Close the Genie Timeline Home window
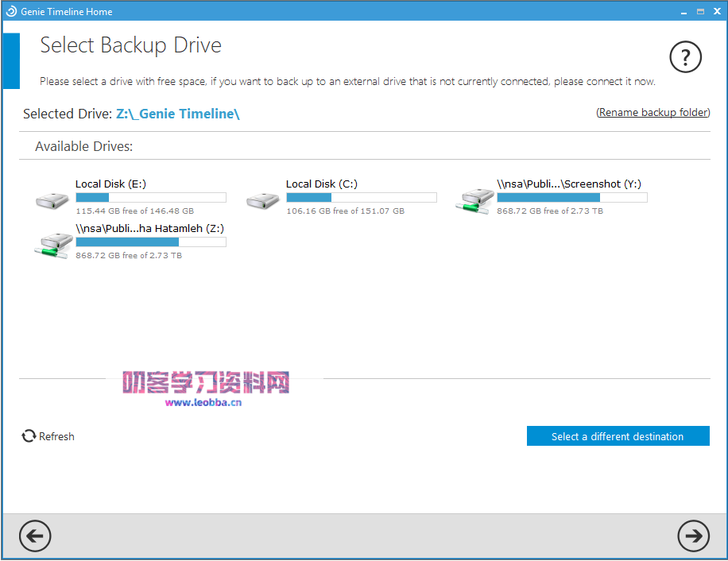The width and height of the screenshot is (728, 561). [717, 12]
